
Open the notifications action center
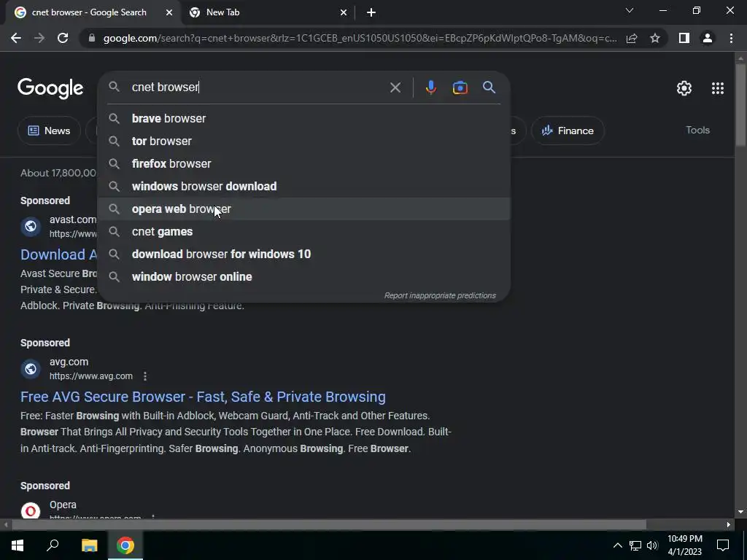(x=723, y=545)
